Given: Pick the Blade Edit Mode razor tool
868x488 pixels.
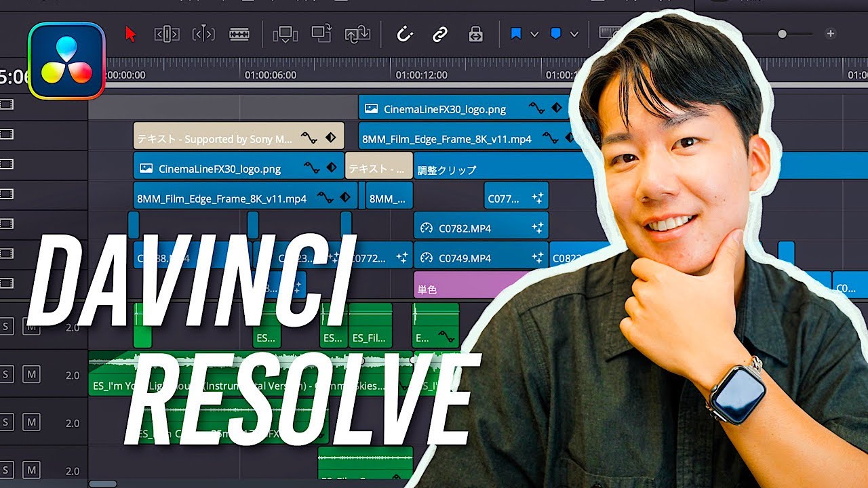Looking at the screenshot, I should click(239, 34).
